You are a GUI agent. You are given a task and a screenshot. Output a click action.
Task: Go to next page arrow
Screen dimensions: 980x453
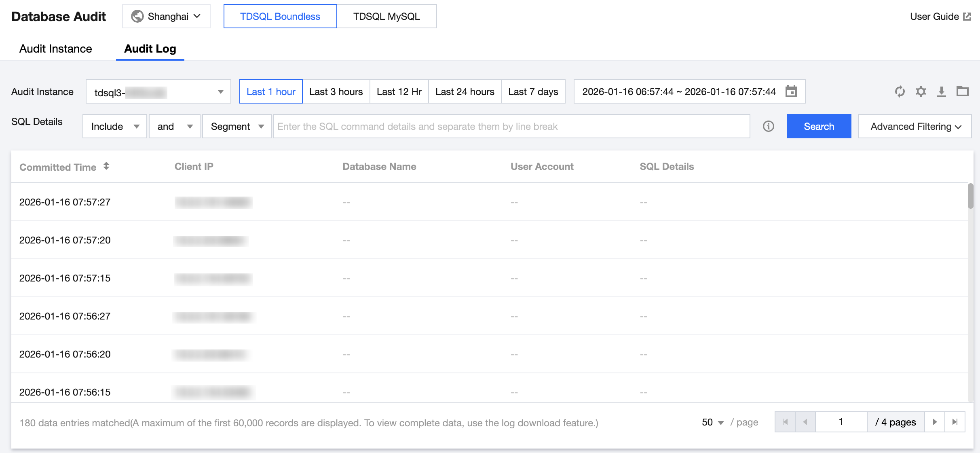(935, 422)
